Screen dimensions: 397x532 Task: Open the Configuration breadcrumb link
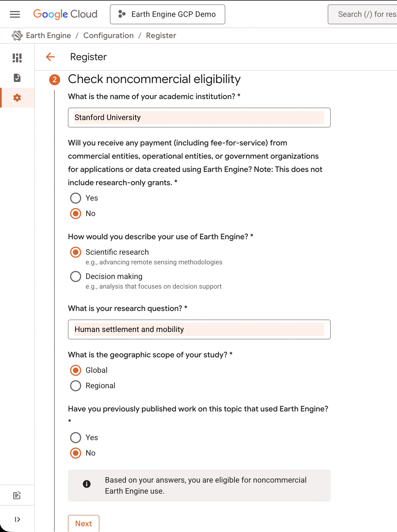click(108, 35)
